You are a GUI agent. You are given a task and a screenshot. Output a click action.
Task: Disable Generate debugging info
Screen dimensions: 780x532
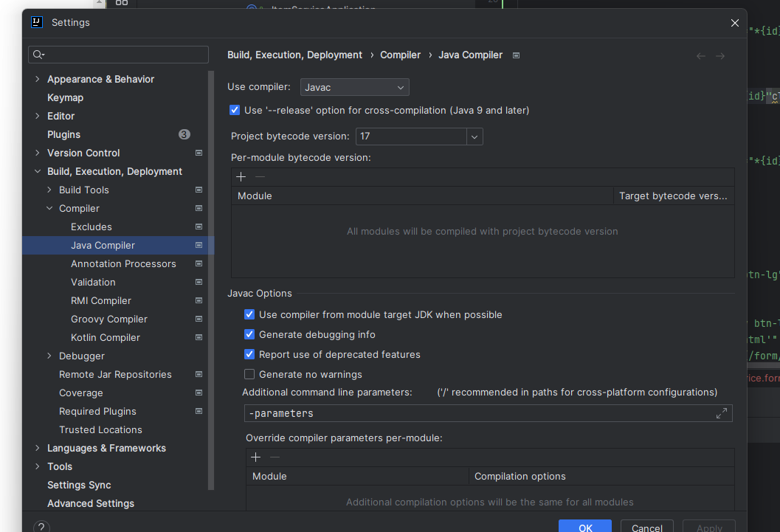coord(249,334)
